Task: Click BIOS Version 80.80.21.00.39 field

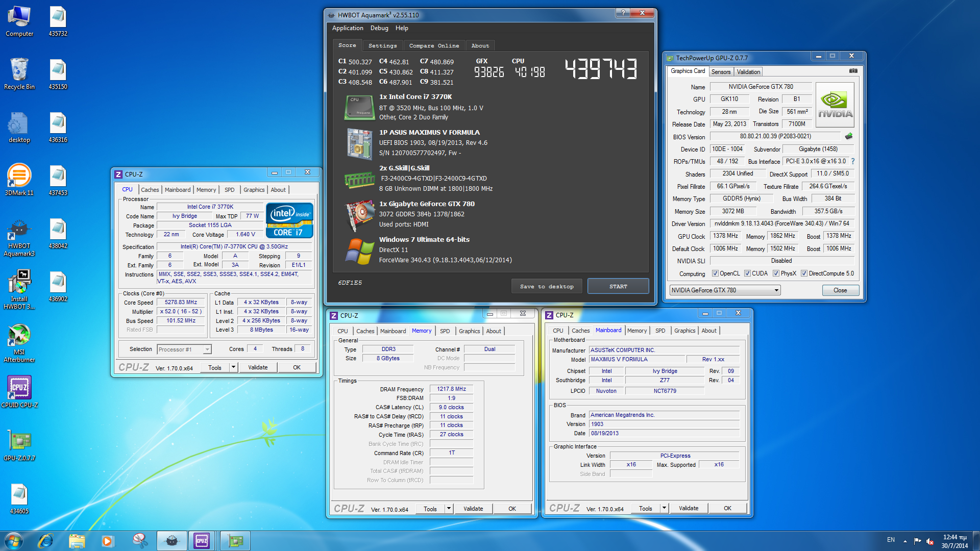Action: tap(775, 136)
